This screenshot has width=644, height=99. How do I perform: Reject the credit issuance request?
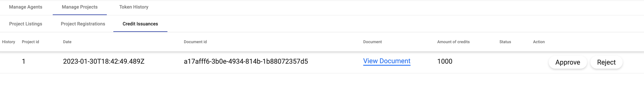coord(606,62)
